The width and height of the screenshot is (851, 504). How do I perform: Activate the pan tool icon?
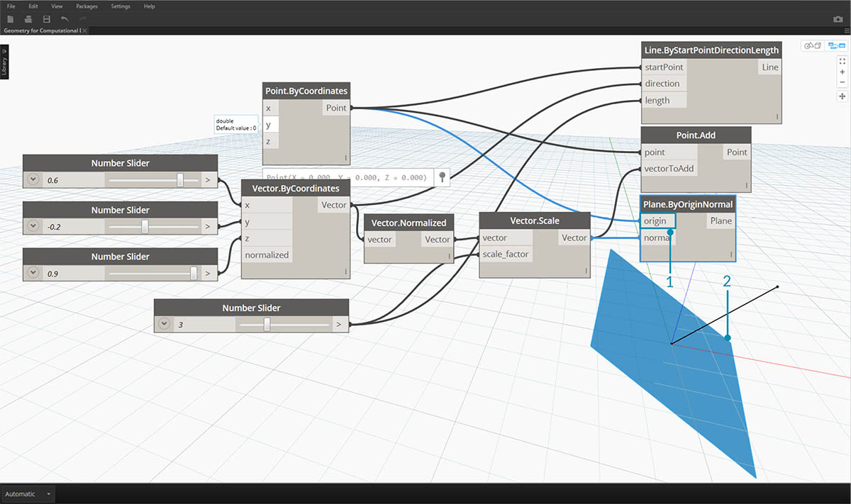[842, 96]
